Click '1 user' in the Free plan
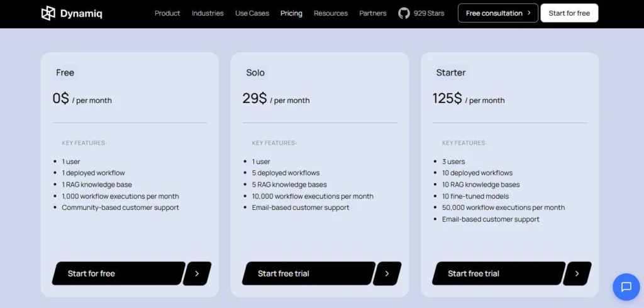The image size is (644, 308). pyautogui.click(x=71, y=162)
